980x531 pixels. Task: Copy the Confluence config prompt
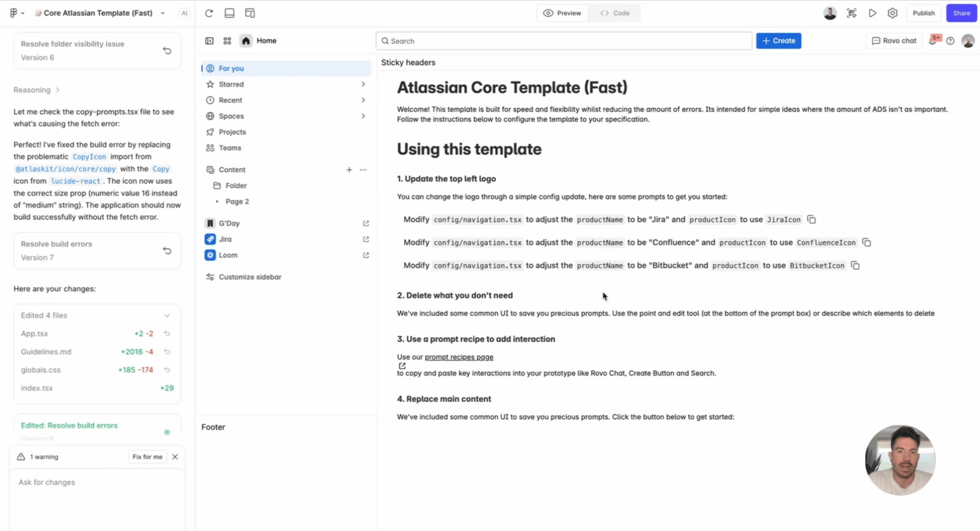866,242
